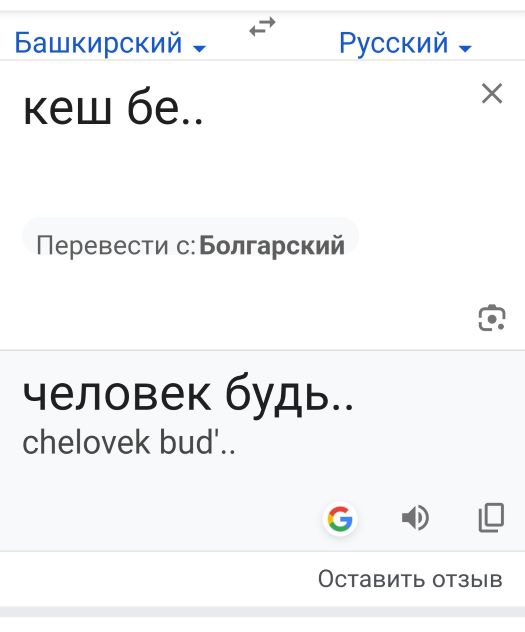Click the Оставить отзыв feedback link

(x=410, y=579)
